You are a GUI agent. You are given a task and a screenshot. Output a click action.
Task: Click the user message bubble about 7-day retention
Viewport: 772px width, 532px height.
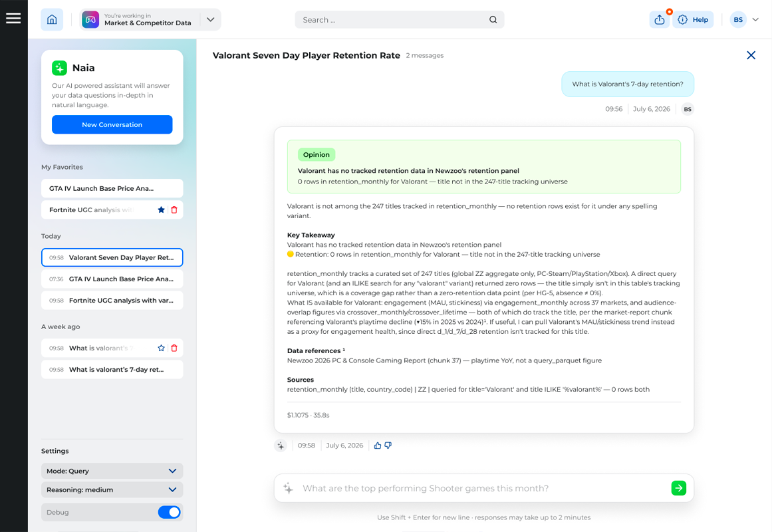click(628, 84)
